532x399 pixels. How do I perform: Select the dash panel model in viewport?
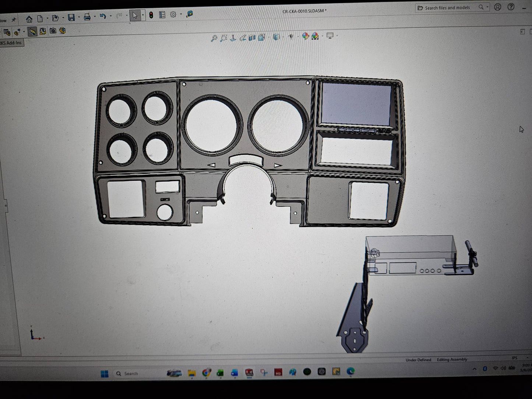click(249, 152)
